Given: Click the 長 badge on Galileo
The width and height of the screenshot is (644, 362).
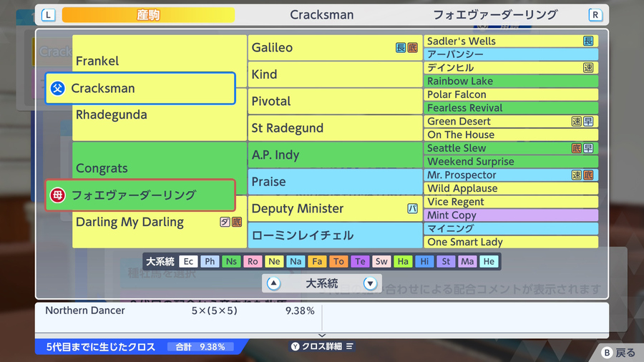Looking at the screenshot, I should point(401,48).
